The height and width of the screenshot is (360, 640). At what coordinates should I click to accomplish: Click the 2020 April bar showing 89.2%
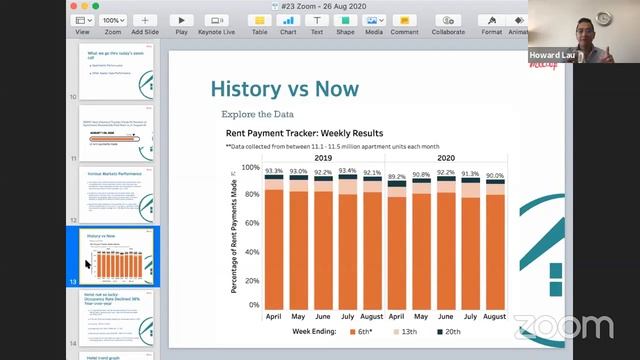pyautogui.click(x=397, y=245)
